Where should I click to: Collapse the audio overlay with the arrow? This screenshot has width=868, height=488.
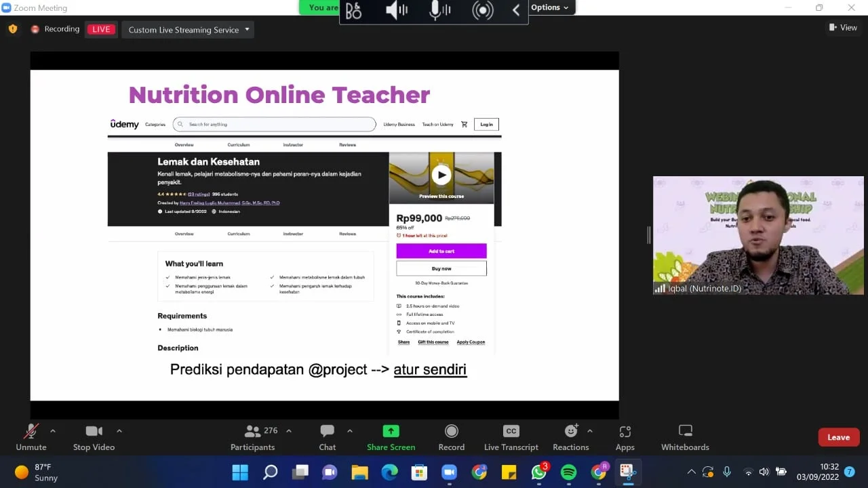point(516,10)
